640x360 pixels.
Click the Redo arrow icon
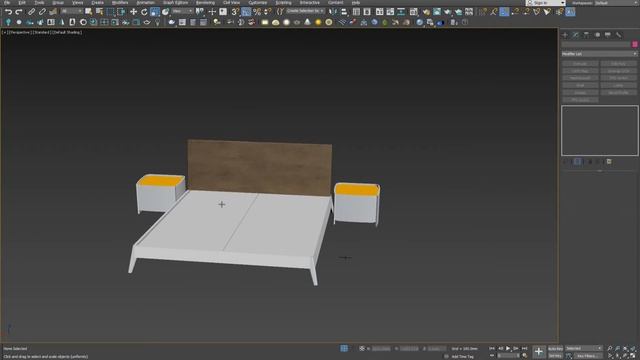tap(18, 12)
